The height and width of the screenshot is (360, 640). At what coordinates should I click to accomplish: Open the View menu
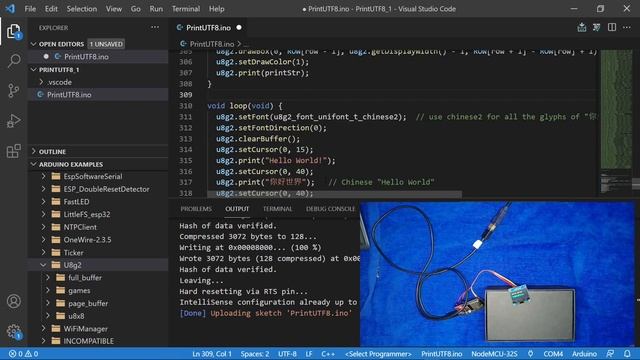click(x=114, y=9)
